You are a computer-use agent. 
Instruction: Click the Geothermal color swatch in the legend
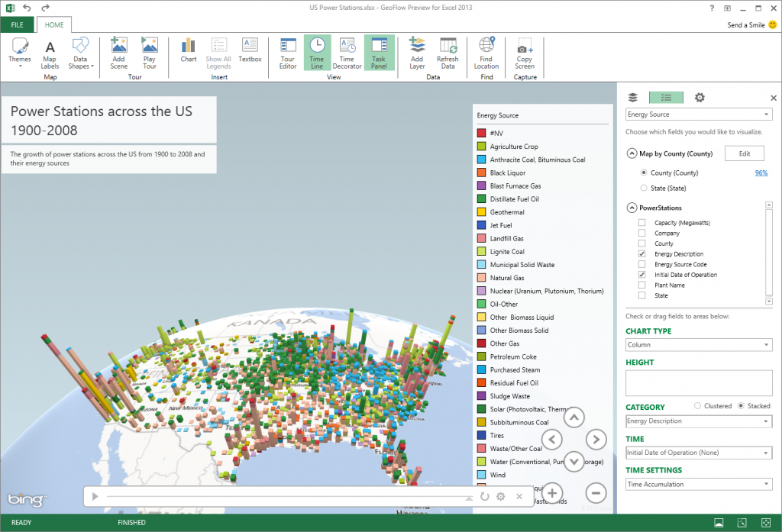(480, 211)
